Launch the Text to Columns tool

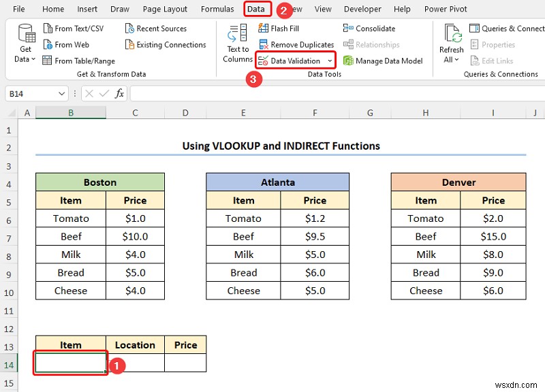(x=236, y=44)
